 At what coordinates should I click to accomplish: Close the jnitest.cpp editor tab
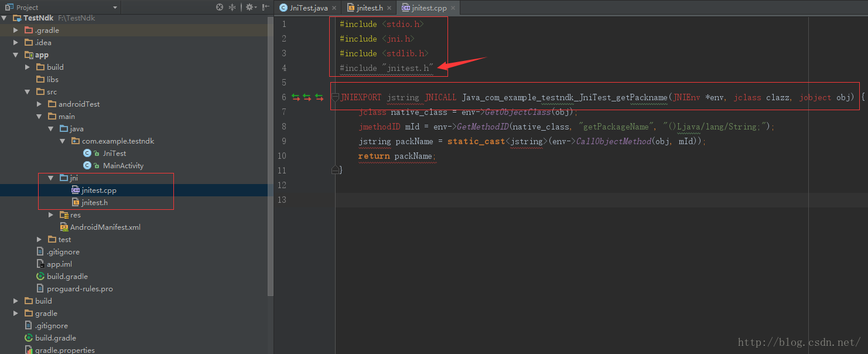pos(454,8)
